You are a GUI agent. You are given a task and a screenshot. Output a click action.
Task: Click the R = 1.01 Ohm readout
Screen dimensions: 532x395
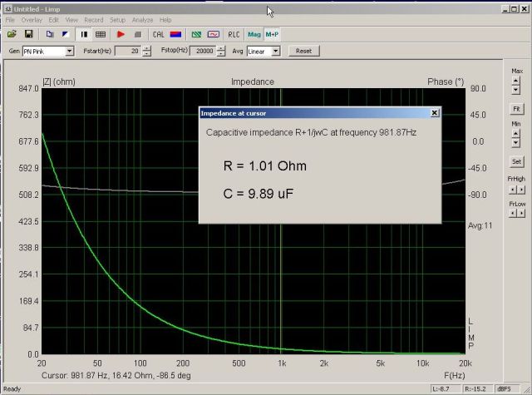click(265, 166)
